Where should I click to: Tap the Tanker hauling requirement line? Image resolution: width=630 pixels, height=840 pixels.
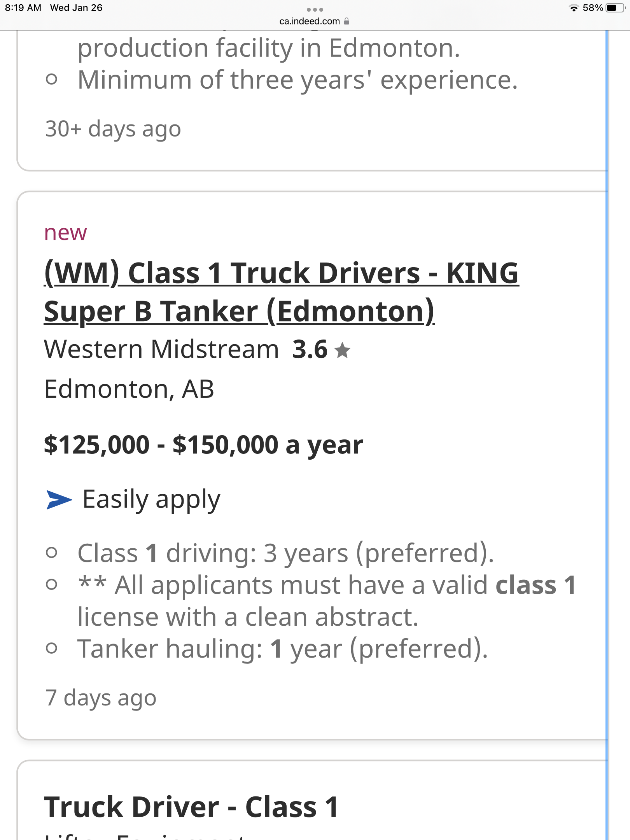pos(282,649)
